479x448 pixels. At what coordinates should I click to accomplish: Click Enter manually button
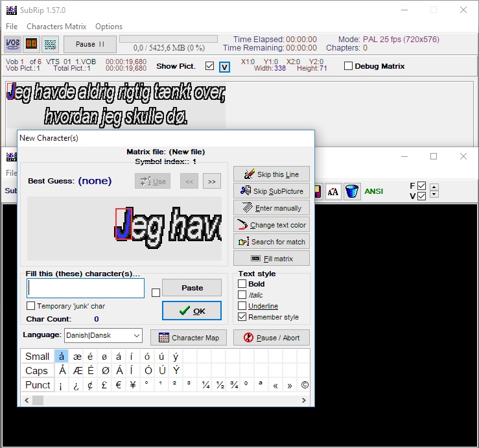[x=272, y=208]
